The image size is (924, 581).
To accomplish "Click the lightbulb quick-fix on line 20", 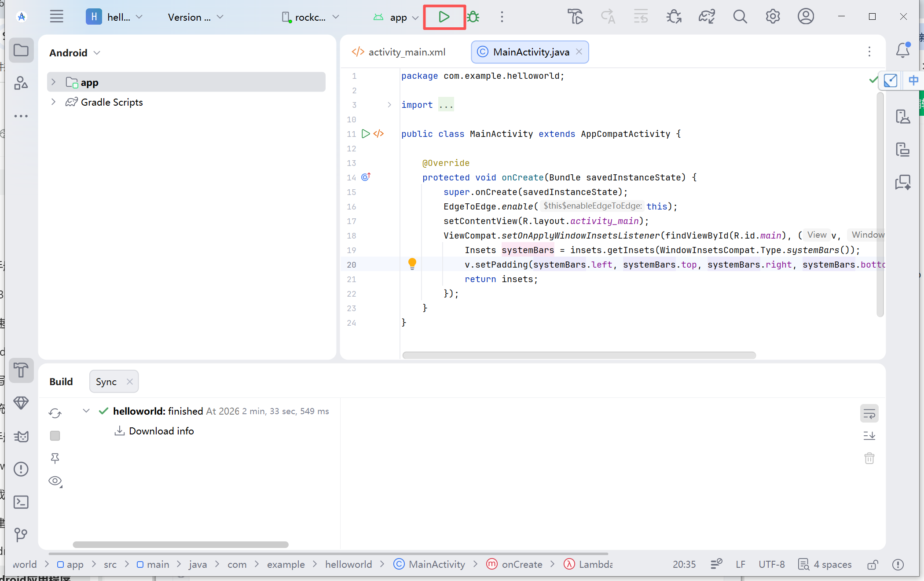I will pyautogui.click(x=412, y=264).
